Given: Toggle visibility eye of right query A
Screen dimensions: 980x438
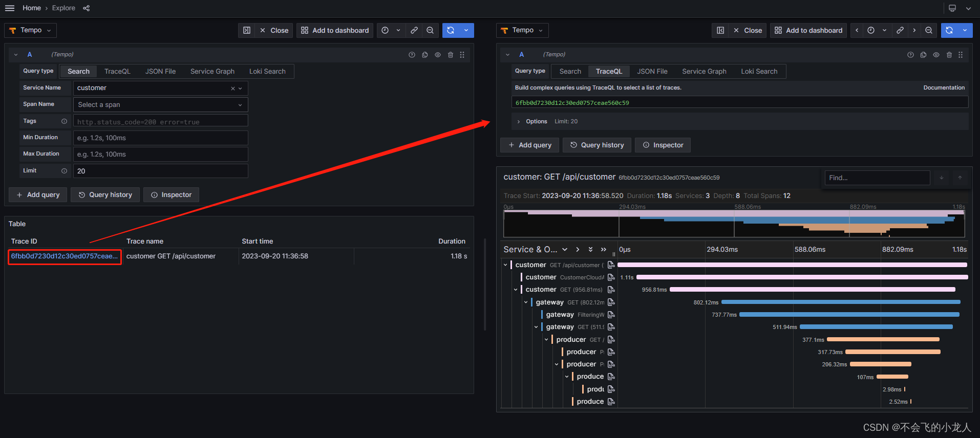Looking at the screenshot, I should click(936, 55).
